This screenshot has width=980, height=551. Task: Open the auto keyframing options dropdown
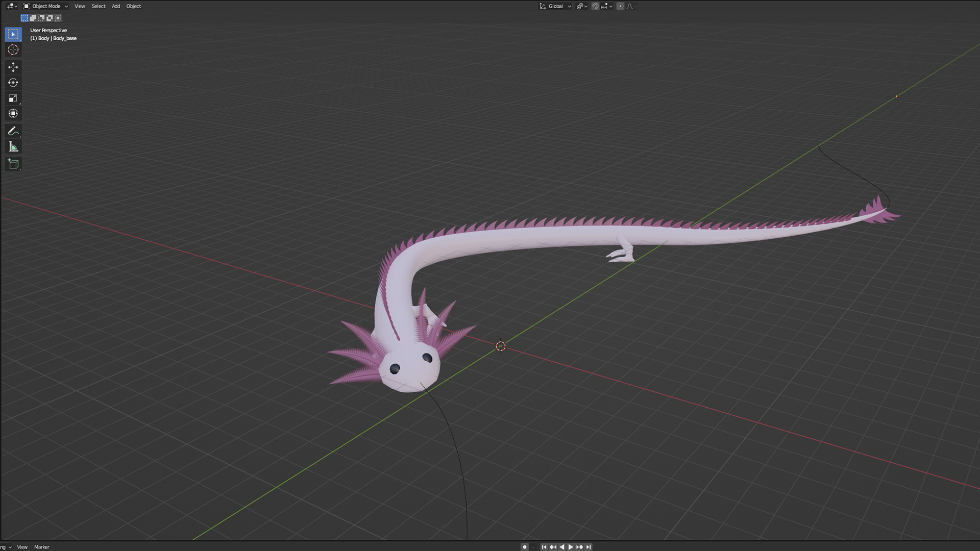pos(533,547)
